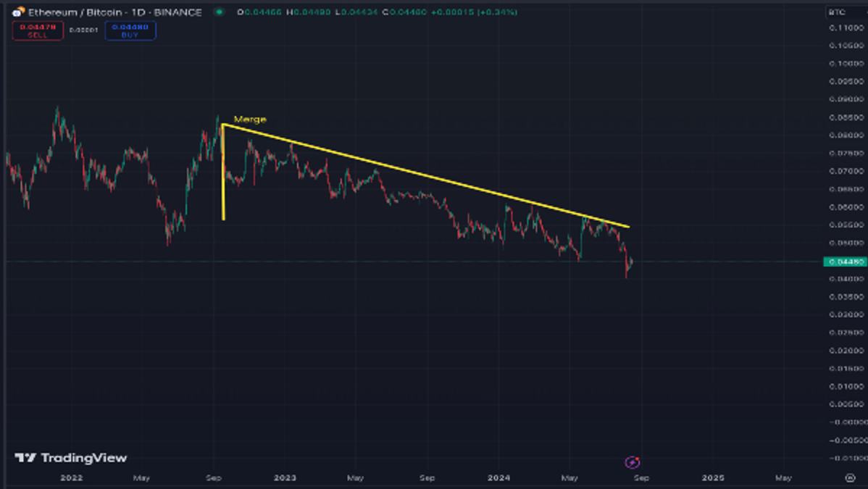This screenshot has height=489, width=868.
Task: Select the Merge text label on chart
Action: [x=250, y=119]
